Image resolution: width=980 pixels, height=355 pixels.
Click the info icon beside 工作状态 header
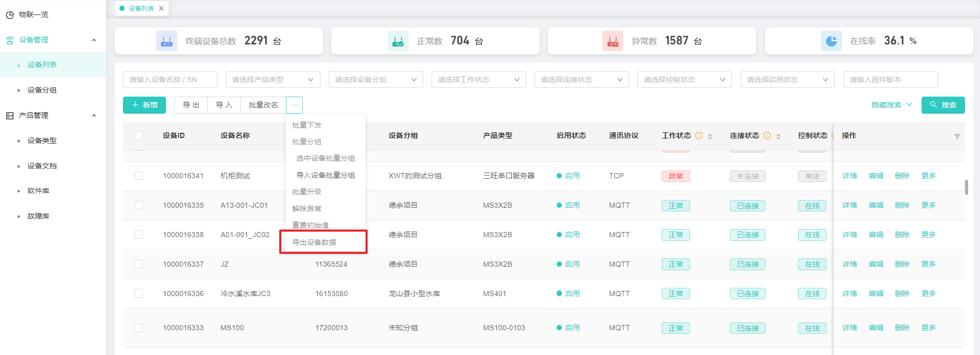pos(699,135)
